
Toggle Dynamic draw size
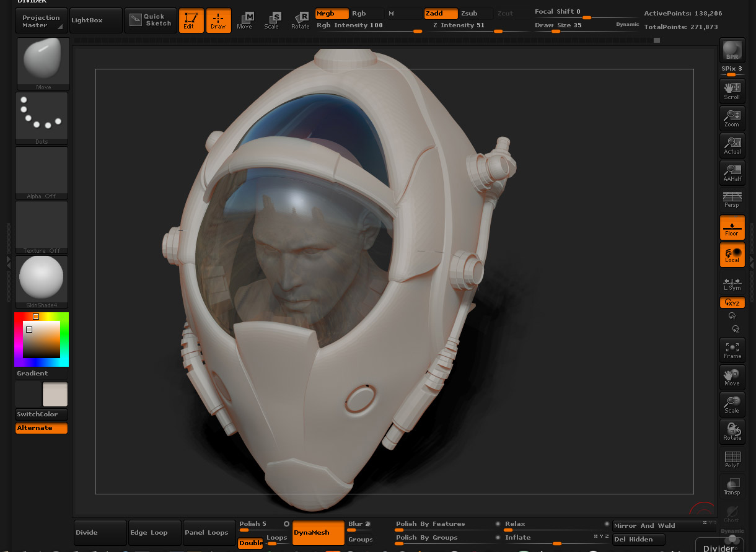(628, 25)
